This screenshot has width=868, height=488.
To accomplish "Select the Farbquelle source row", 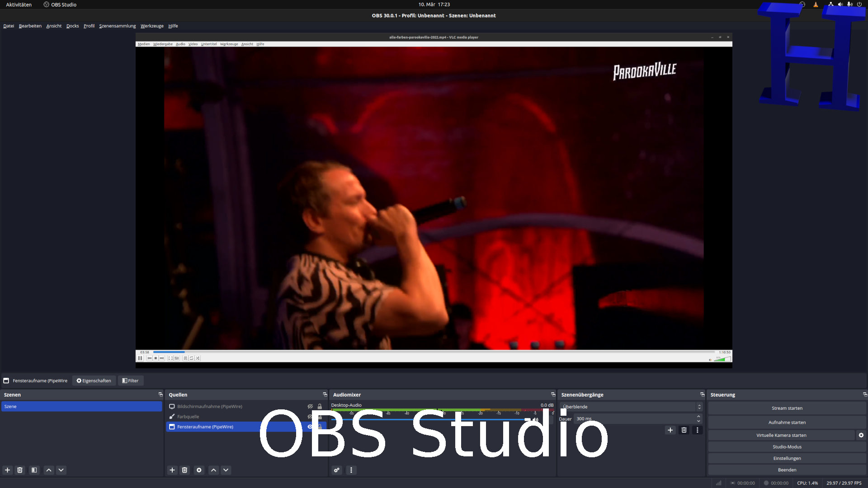I will point(245,417).
